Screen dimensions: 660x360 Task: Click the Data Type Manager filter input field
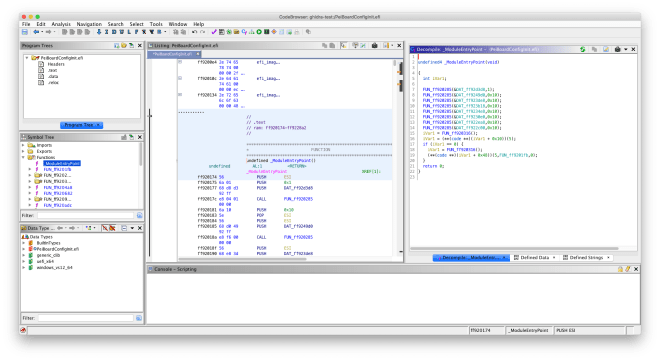click(86, 318)
